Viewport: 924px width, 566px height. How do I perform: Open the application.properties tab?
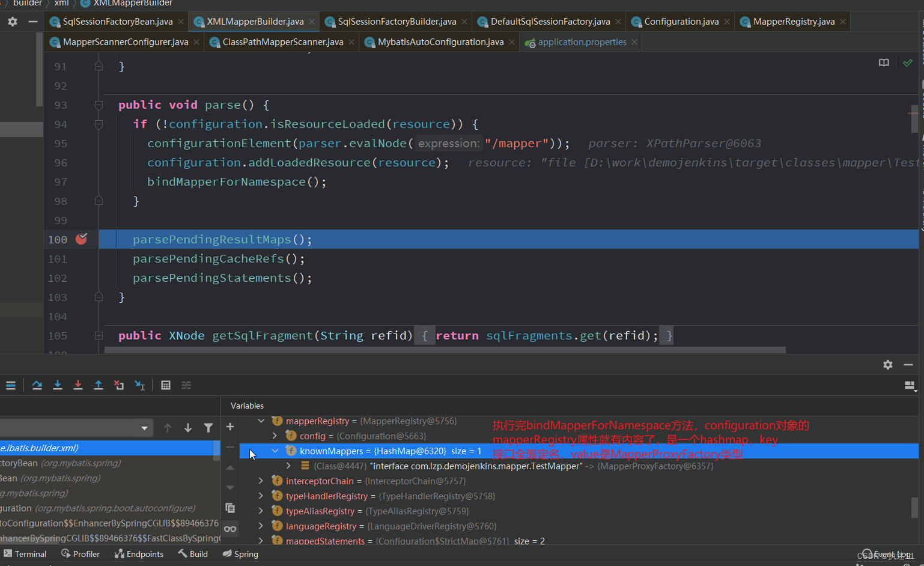point(582,42)
